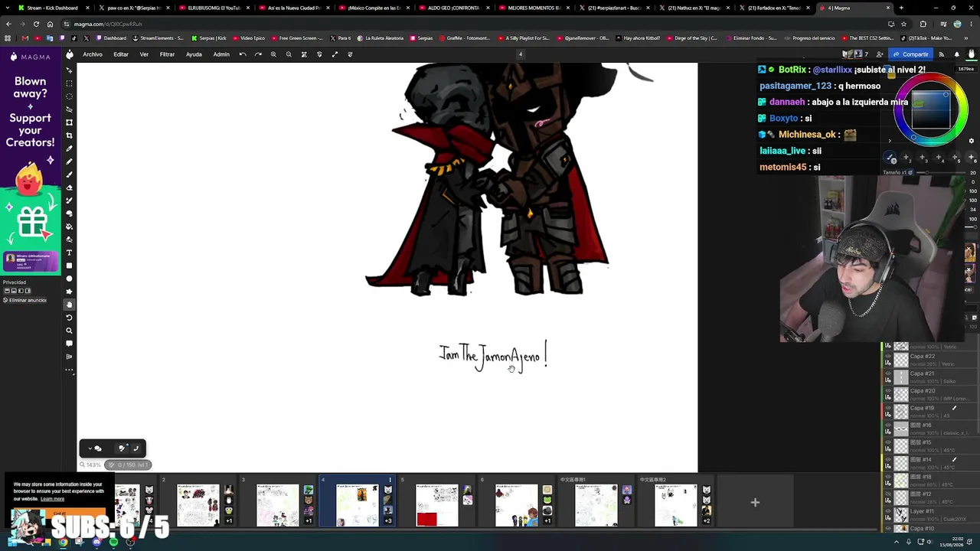Click the Eliminar anuncios link
980x551 pixels.
[24, 300]
